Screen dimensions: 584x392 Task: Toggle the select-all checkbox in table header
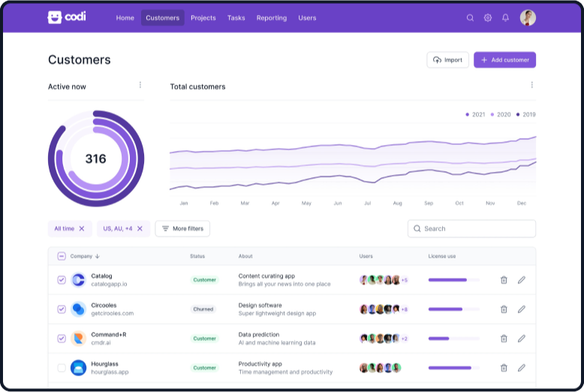[x=62, y=256]
